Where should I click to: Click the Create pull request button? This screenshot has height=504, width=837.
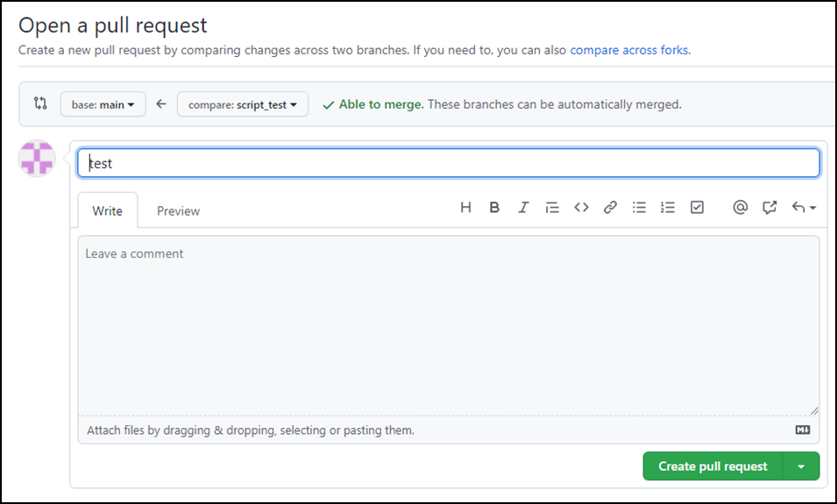(713, 466)
